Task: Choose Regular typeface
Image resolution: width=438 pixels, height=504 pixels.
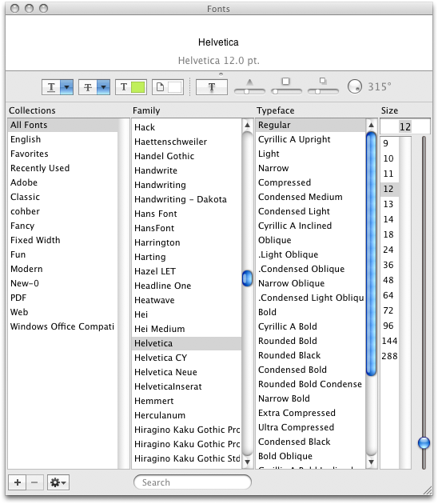Action: tap(311, 125)
